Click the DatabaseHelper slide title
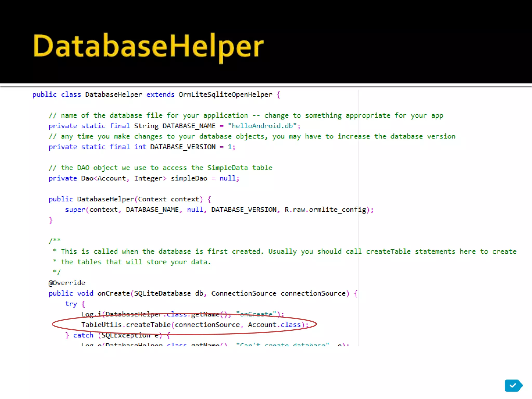Screen dimensions: 532x399 pyautogui.click(x=148, y=46)
